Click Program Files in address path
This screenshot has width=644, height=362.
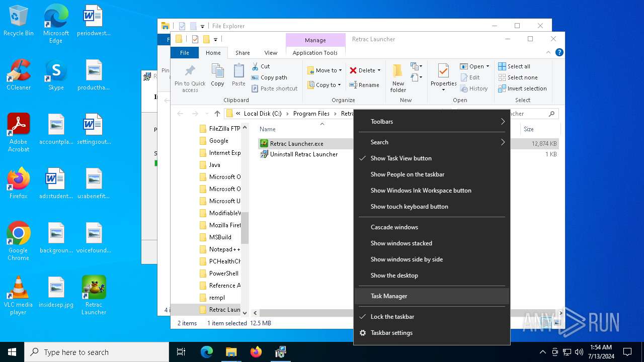pyautogui.click(x=311, y=114)
